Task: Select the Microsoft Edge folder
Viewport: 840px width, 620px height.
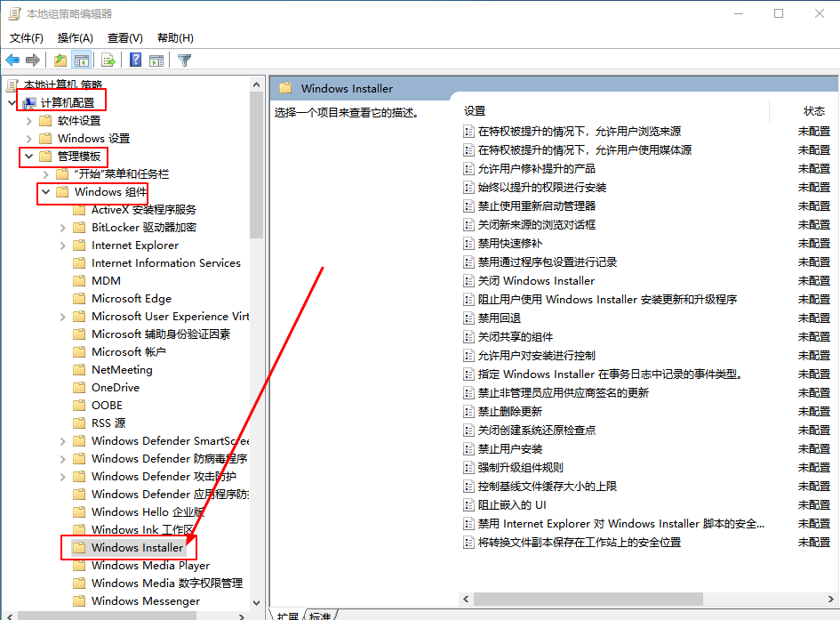Action: pos(129,298)
